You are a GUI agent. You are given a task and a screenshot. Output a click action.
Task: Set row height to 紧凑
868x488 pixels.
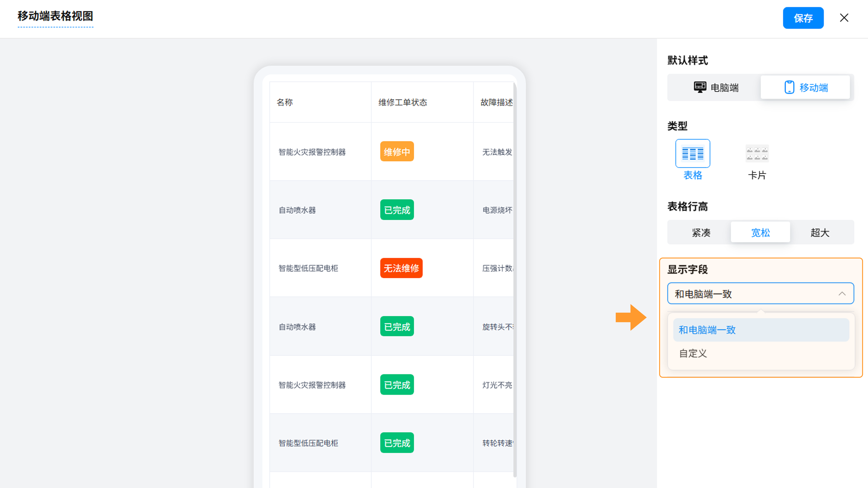pos(701,232)
